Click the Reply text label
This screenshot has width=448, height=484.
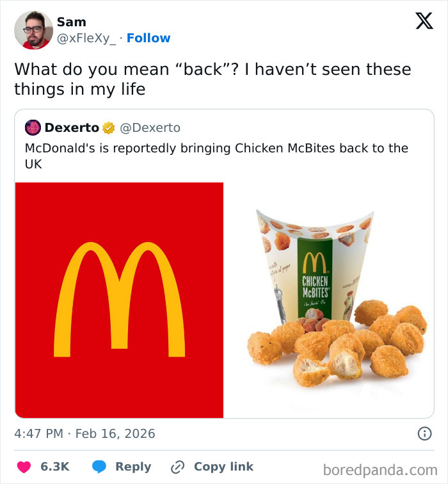133,467
